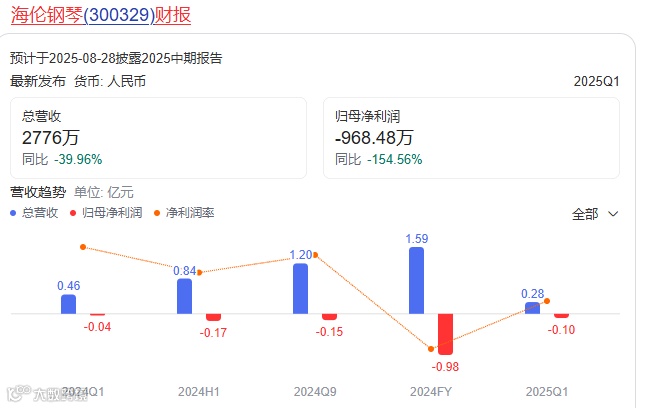Click the 1.59 revenue value label
The height and width of the screenshot is (408, 664).
[x=417, y=239]
